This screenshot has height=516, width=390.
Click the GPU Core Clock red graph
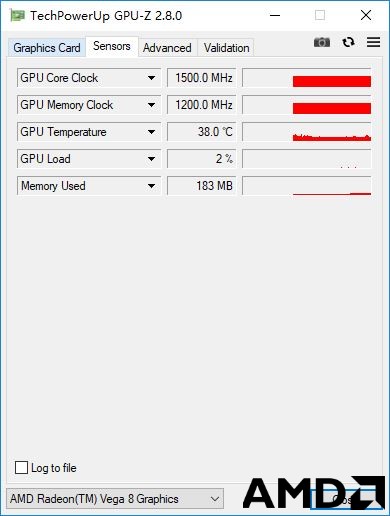(307, 78)
